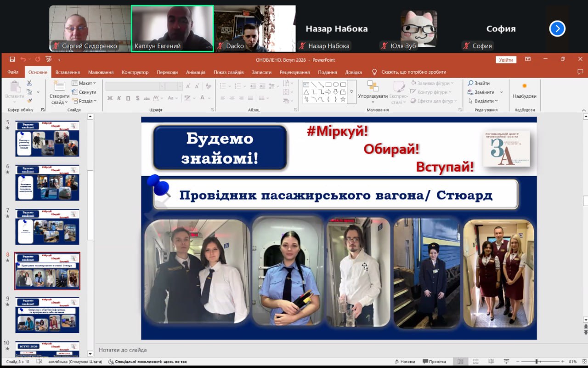
Task: Toggle Normal view button in status bar
Action: [460, 362]
